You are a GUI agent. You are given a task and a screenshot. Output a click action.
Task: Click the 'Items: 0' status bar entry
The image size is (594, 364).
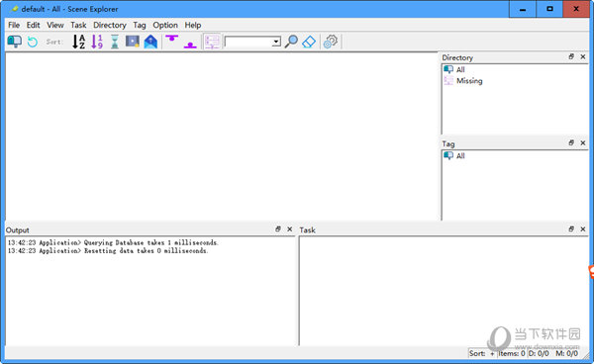point(512,353)
